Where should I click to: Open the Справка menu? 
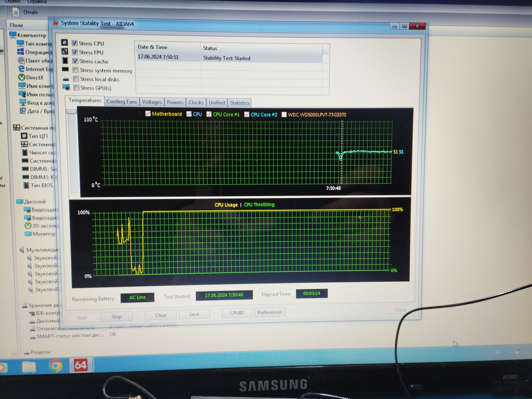click(x=37, y=2)
